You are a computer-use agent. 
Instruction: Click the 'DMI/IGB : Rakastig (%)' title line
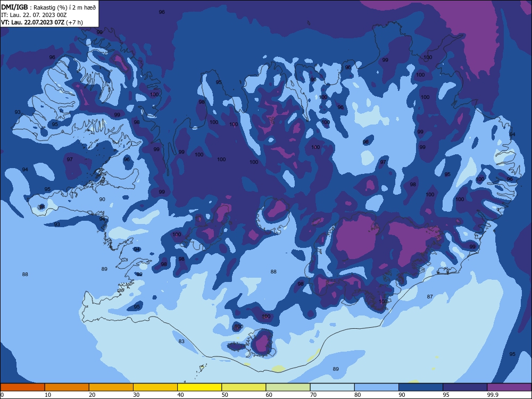point(48,7)
